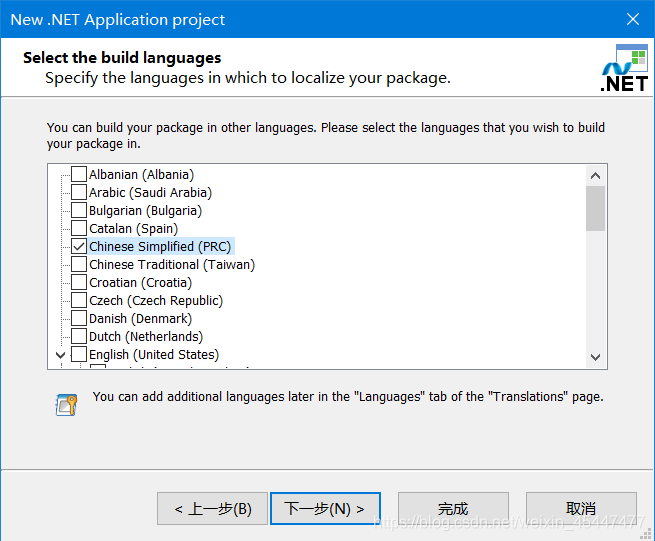Screen dimensions: 655x541
Task: Proceed with the 下一步(N) button
Action: coord(325,508)
